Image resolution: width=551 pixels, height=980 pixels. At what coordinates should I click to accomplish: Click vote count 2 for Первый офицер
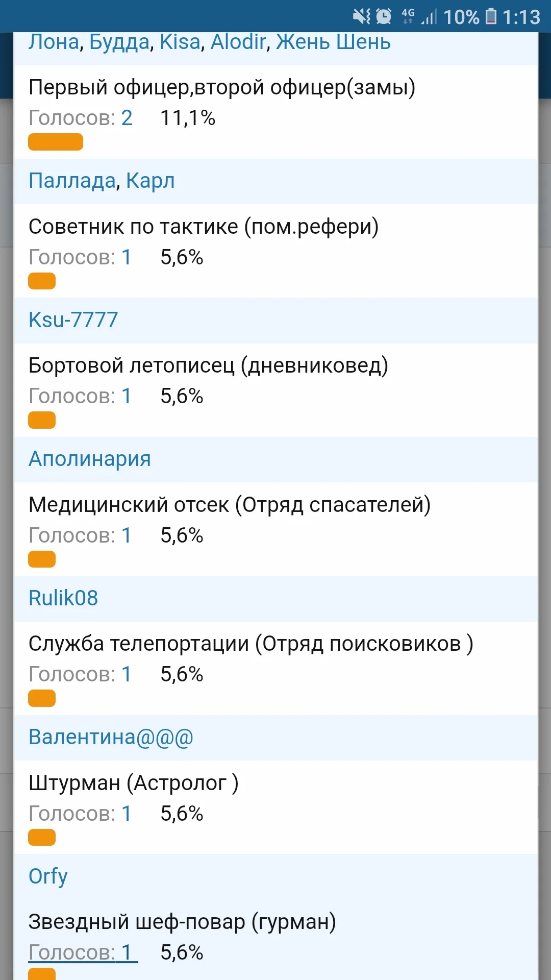[127, 118]
